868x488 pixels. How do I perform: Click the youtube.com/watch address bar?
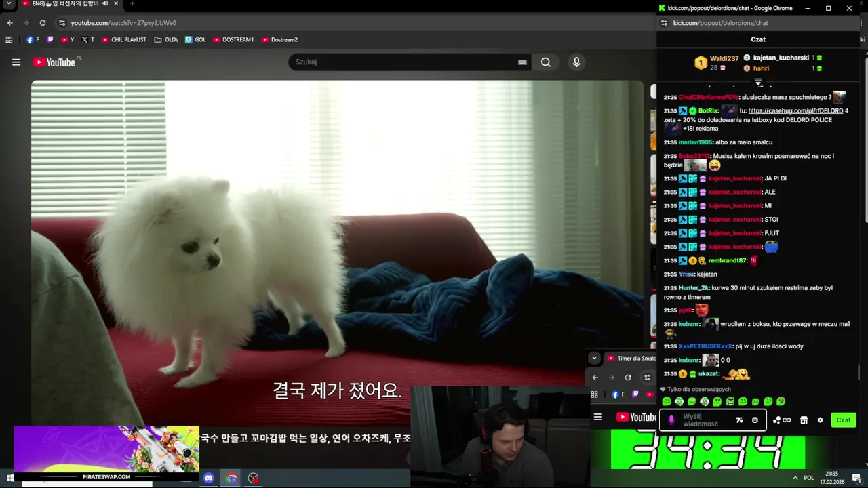click(x=353, y=23)
